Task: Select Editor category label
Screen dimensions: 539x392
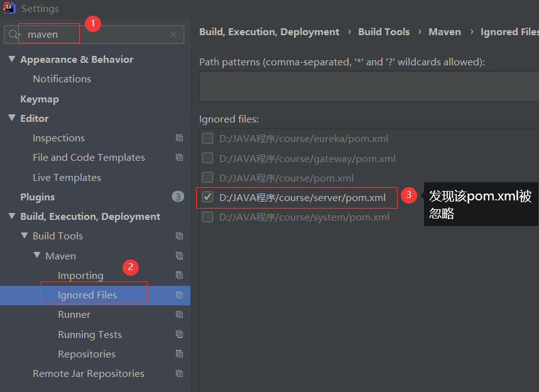Action: click(35, 119)
